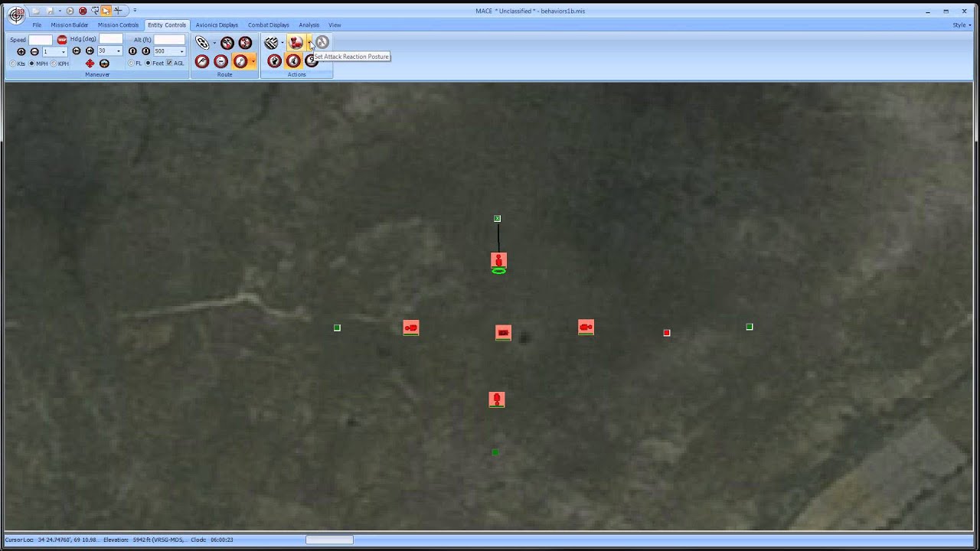Click the top right Route group icon
This screenshot has width=980, height=551.
[x=245, y=43]
